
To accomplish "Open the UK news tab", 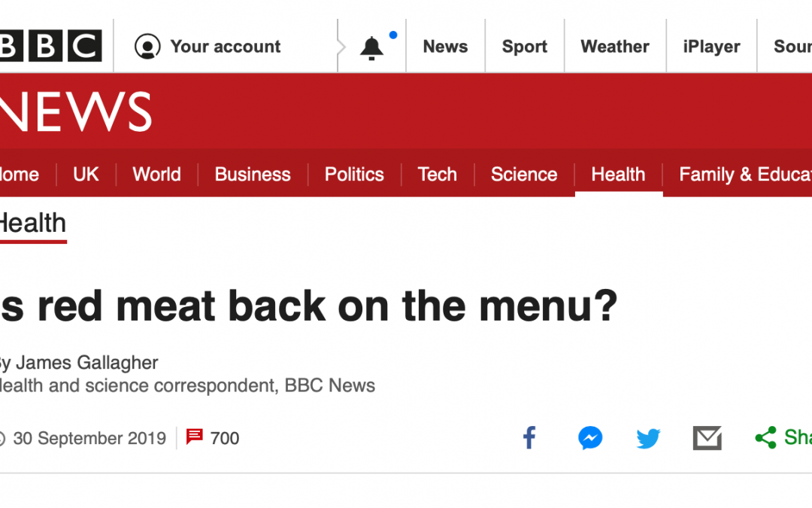I will (x=86, y=175).
